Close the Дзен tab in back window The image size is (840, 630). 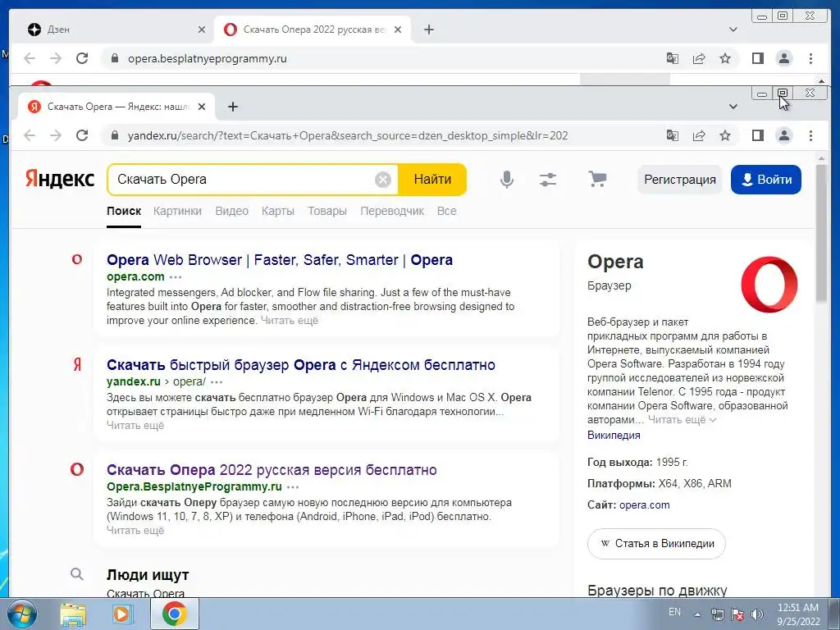pos(202,30)
